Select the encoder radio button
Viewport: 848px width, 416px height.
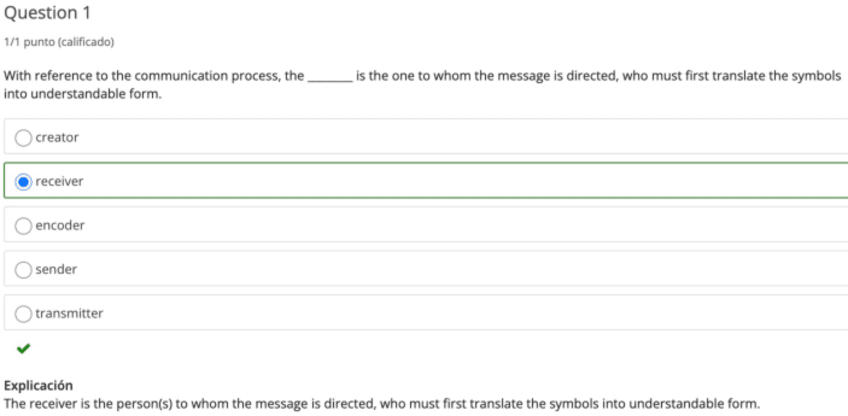[25, 225]
